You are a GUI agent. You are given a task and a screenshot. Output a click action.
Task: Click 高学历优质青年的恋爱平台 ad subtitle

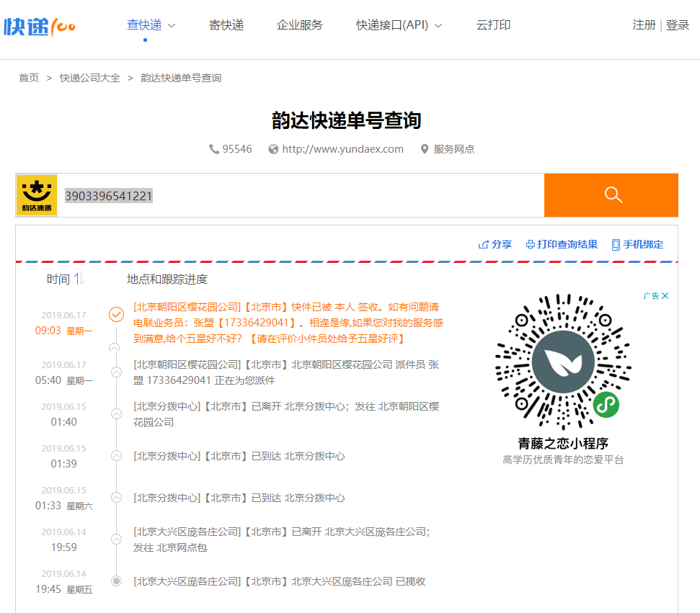point(563,460)
